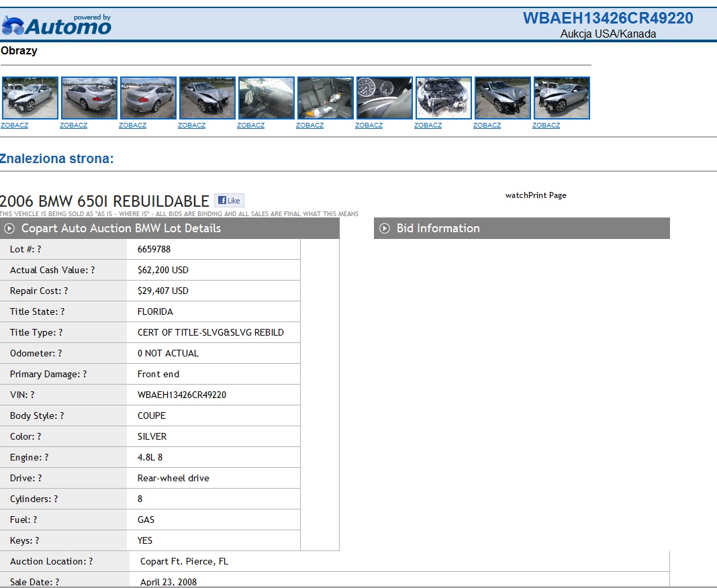
Task: Click the Obrazy section heading
Action: (x=19, y=51)
